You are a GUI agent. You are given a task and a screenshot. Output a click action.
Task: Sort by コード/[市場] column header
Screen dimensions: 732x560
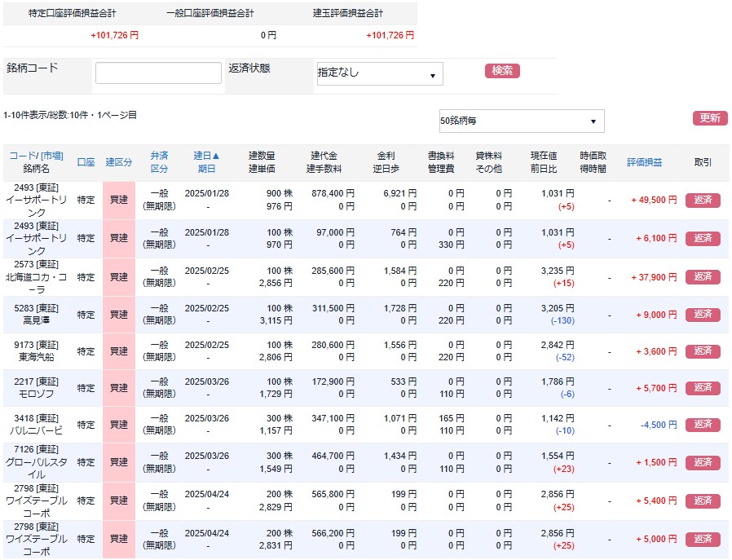[x=37, y=156]
